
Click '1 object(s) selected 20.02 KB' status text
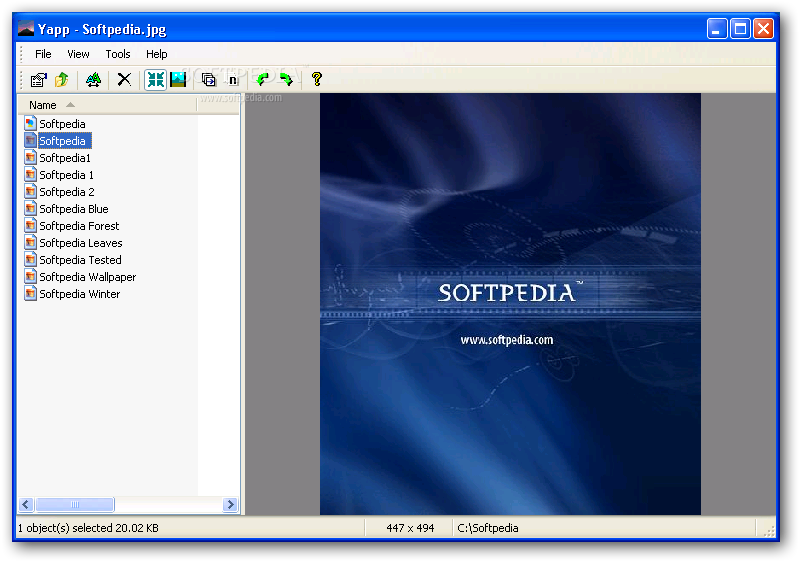88,528
